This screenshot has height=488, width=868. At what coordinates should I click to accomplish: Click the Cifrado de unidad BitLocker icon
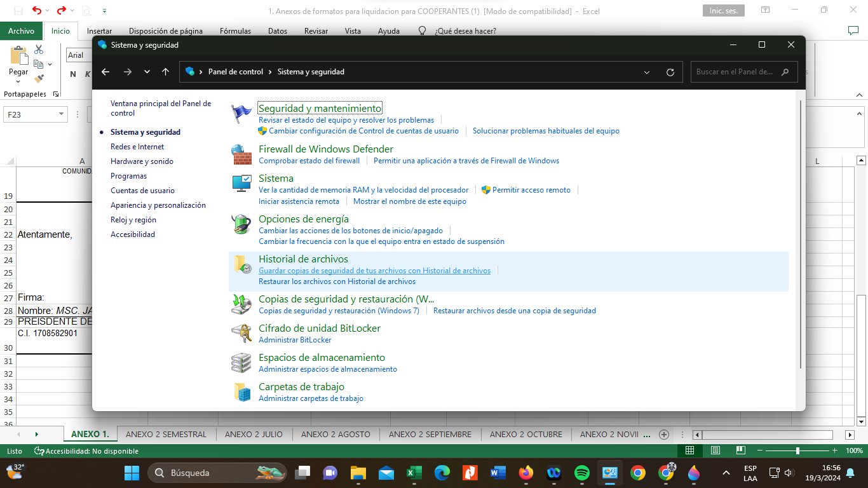tap(241, 334)
